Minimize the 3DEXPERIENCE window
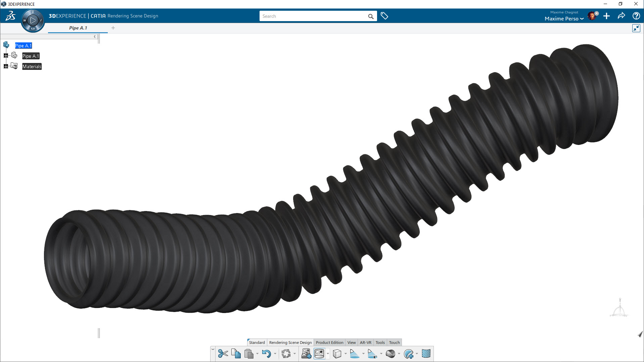This screenshot has width=644, height=362. [x=605, y=4]
